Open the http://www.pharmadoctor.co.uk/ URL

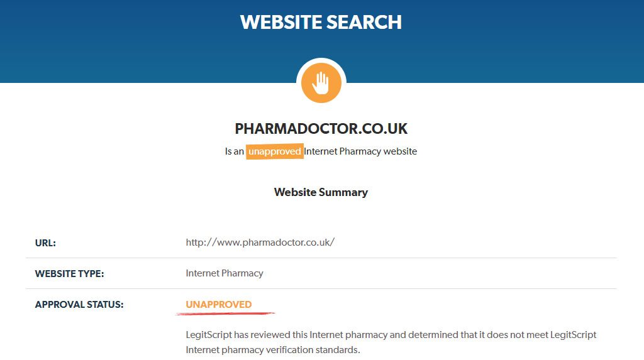(260, 242)
